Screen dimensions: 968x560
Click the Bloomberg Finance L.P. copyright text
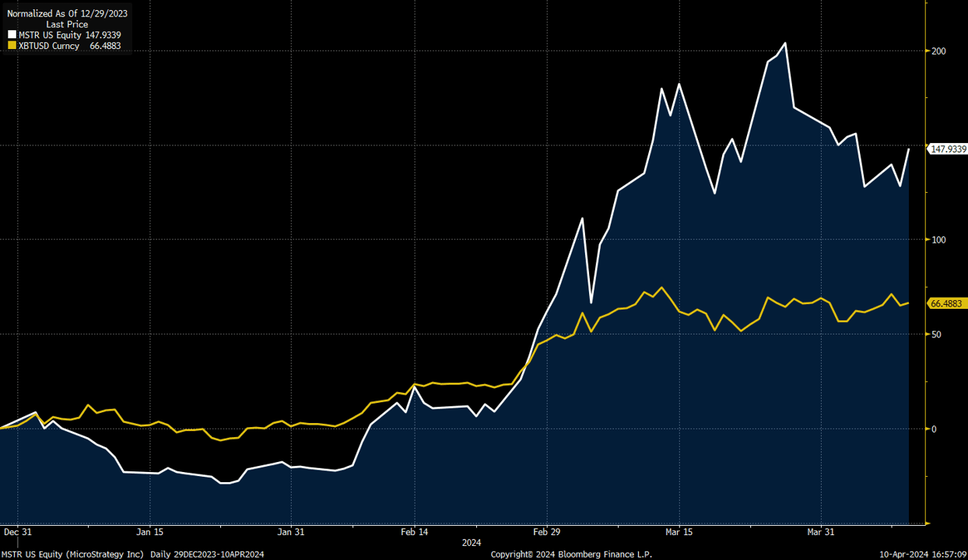[x=571, y=555]
